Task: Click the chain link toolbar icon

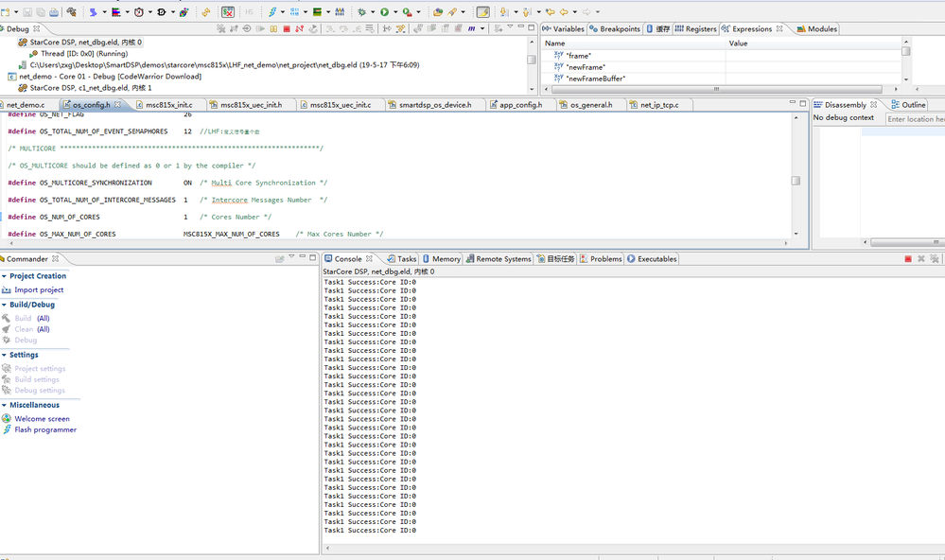Action: [x=205, y=12]
